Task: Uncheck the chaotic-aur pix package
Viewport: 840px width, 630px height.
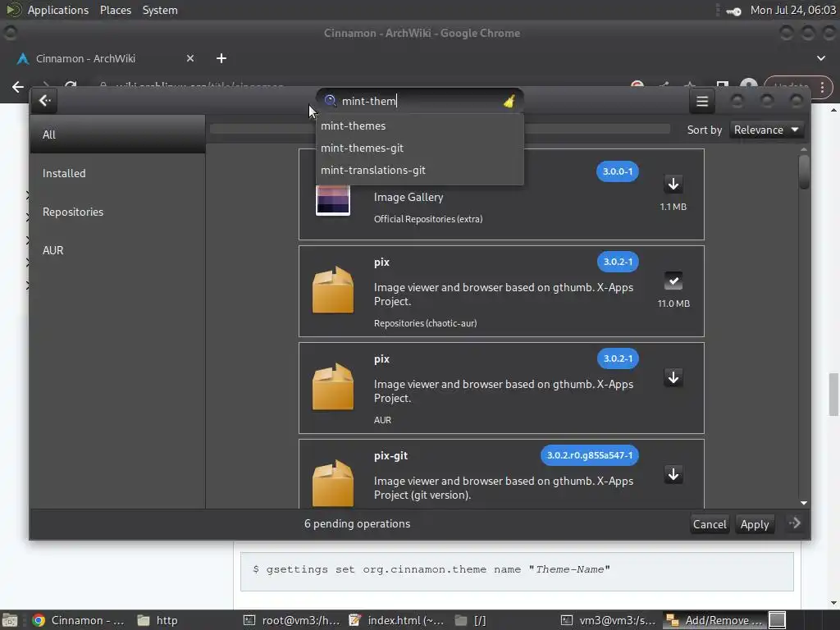Action: click(x=673, y=281)
